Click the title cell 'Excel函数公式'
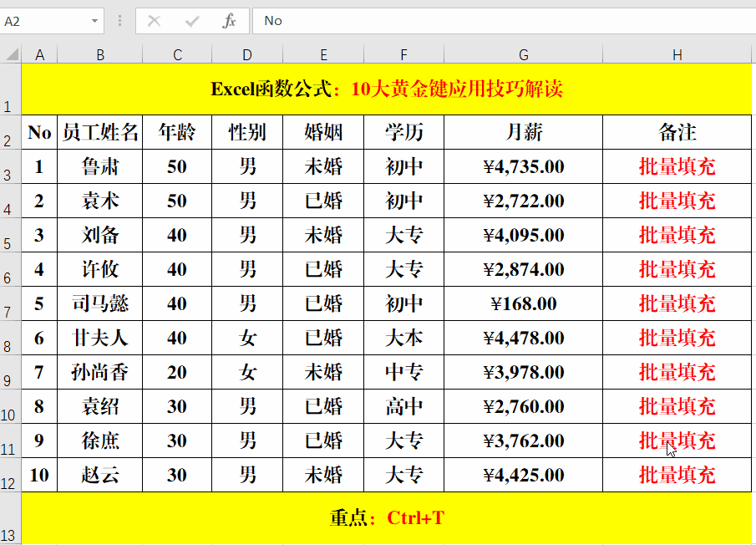 coord(387,89)
